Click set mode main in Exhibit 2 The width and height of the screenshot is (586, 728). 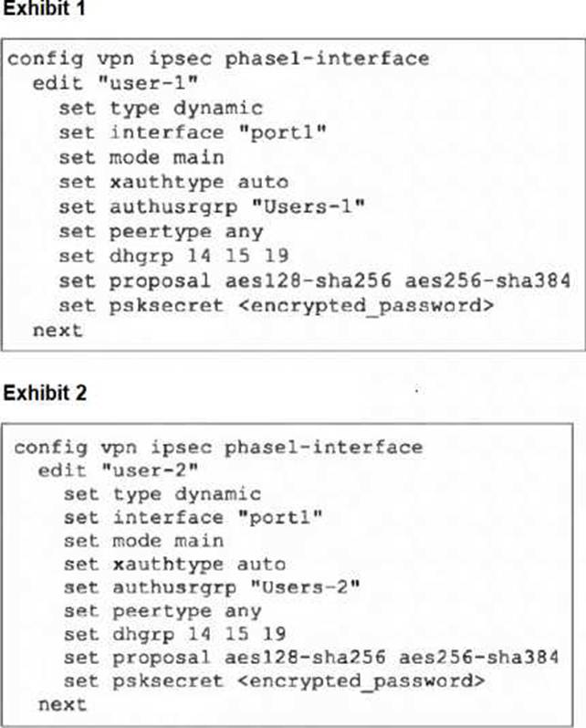tap(144, 541)
